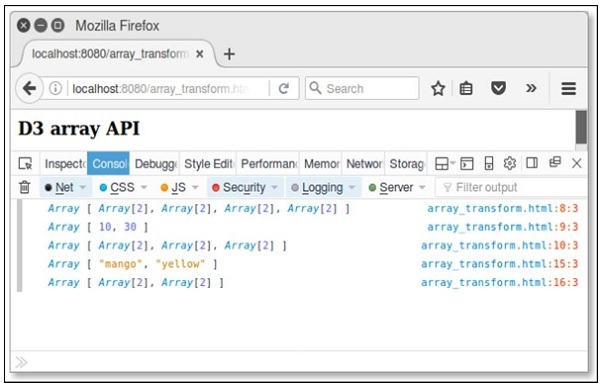The height and width of the screenshot is (384, 600).
Task: Toggle the Logging filter button
Action: [x=317, y=187]
